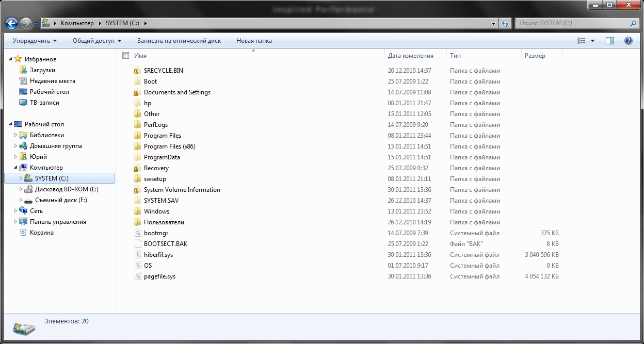This screenshot has width=644, height=344.
Task: Select the System Volume Information folder name
Action: (182, 190)
